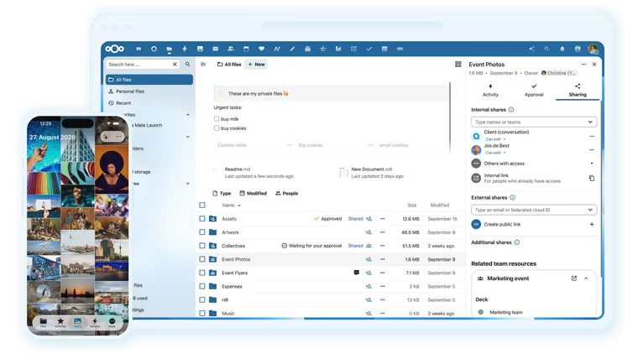Open the Readme.md recent file
The image size is (638, 364).
pyautogui.click(x=253, y=173)
